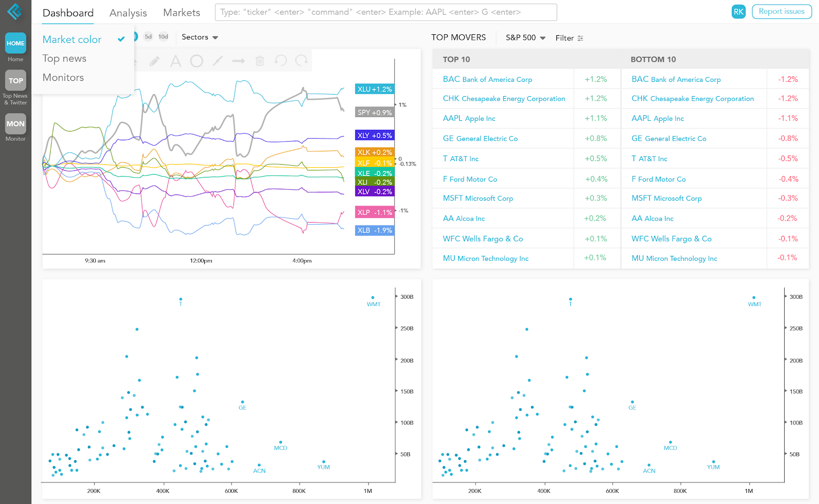Select the pencil drawing tool
The width and height of the screenshot is (819, 504).
point(154,61)
